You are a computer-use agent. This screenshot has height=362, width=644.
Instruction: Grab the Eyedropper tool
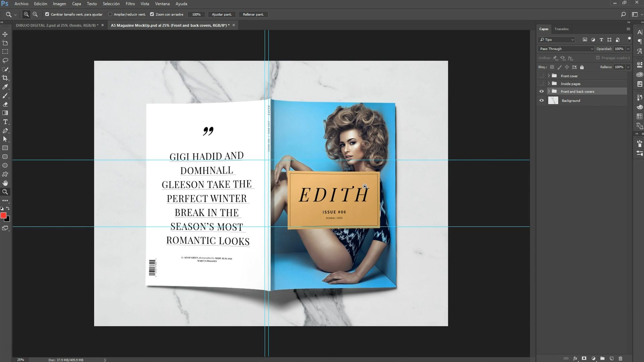(5, 86)
